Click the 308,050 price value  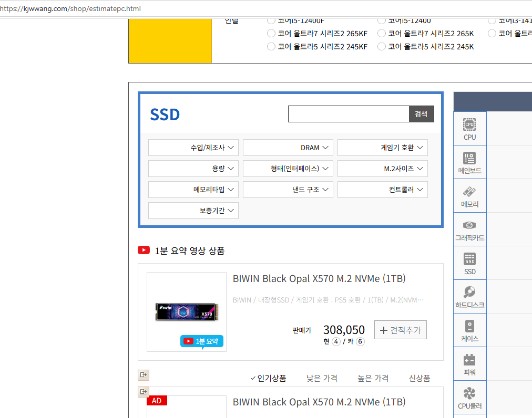344,330
